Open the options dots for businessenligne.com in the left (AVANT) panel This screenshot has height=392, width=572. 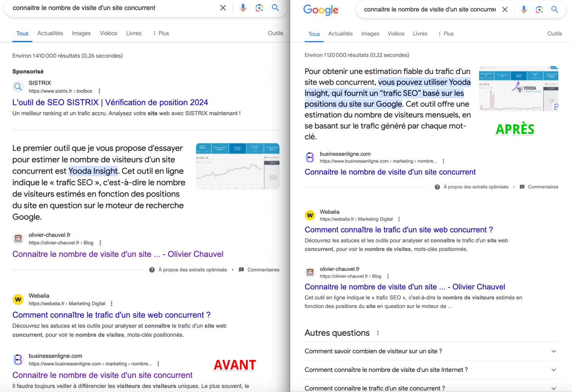click(158, 364)
